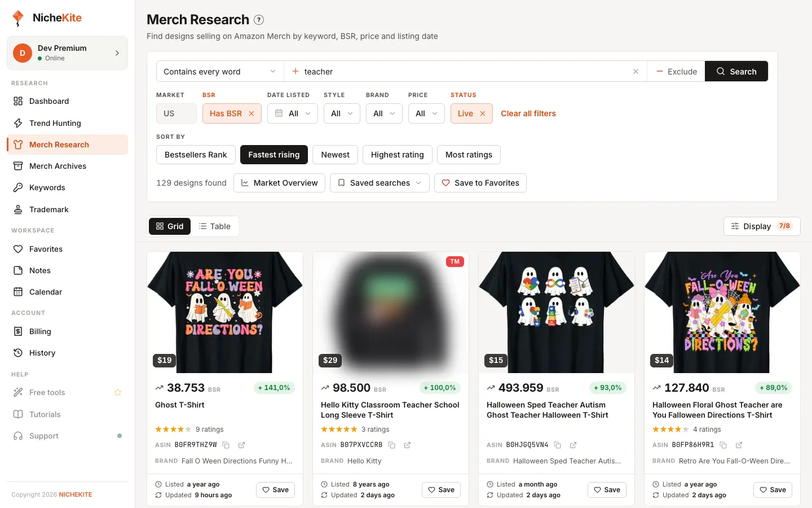Viewport: 812px width, 508px height.
Task: Open ASIN B07PXVCCRB external link icon
Action: [407, 445]
